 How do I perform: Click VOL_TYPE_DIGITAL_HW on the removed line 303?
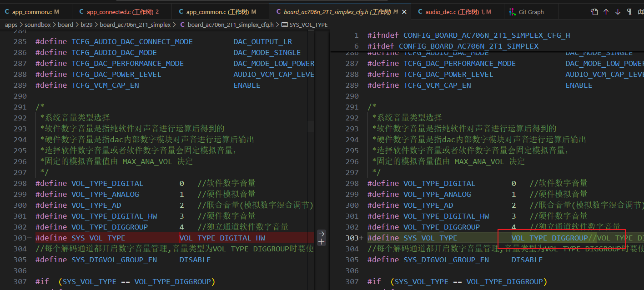coord(222,238)
